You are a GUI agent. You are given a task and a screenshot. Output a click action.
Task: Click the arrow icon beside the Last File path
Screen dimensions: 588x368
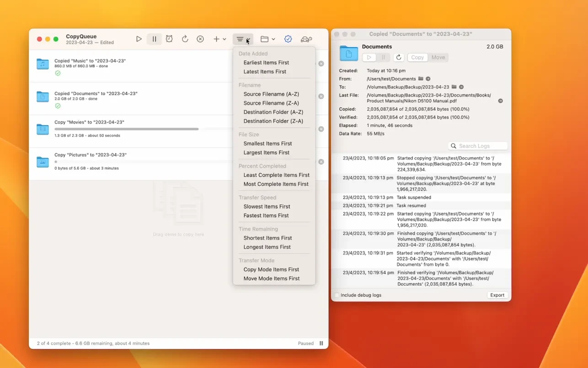500,101
